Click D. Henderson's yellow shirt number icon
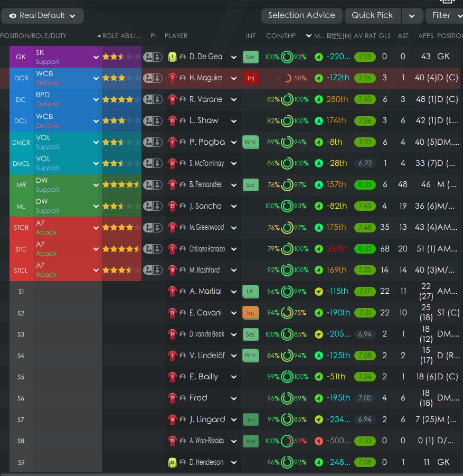Viewport: 463px width, 476px height. (x=172, y=462)
